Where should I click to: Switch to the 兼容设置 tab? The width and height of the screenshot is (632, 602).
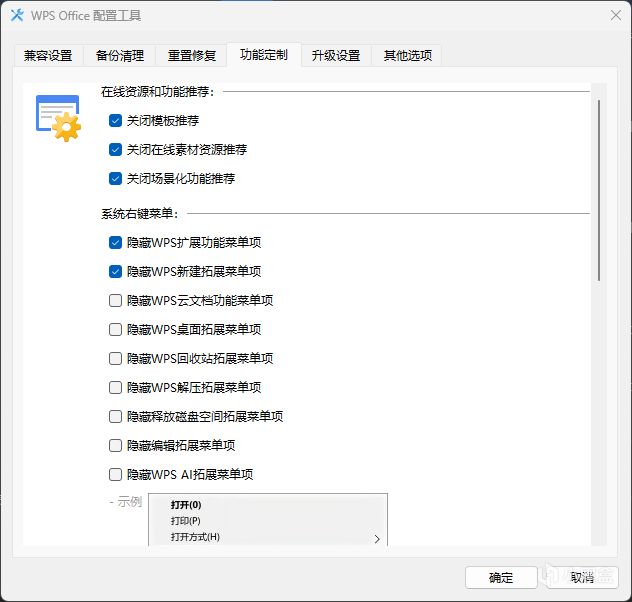tap(48, 55)
